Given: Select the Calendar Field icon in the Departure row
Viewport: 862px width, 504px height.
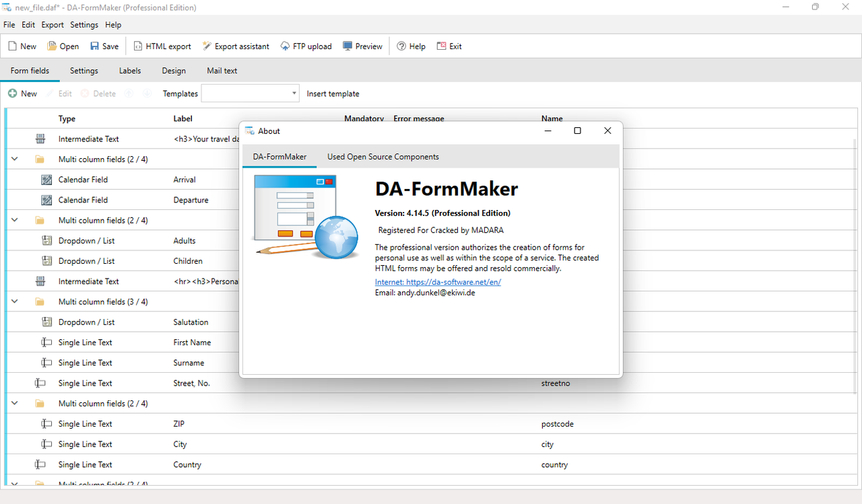Looking at the screenshot, I should (x=46, y=200).
